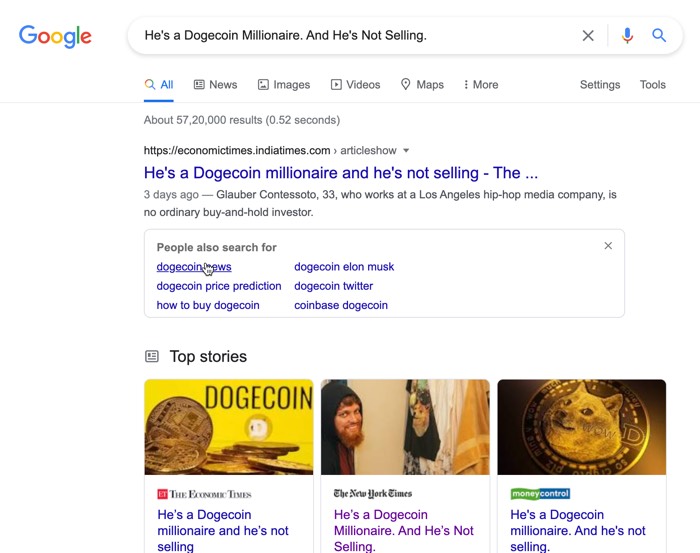The image size is (700, 553).
Task: Search for how to buy dogecoin
Action: [208, 305]
